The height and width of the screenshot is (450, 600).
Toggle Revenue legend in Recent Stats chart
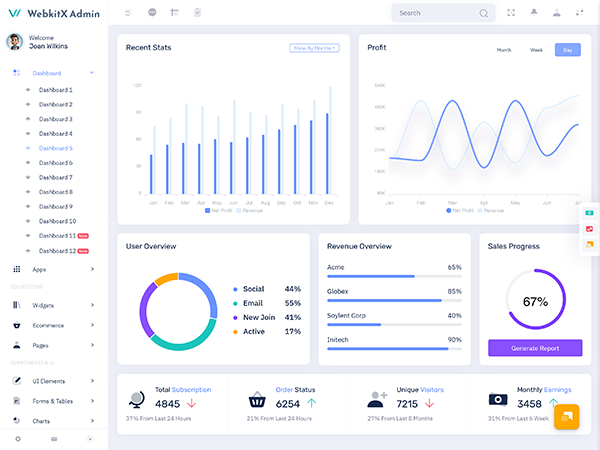click(x=251, y=211)
